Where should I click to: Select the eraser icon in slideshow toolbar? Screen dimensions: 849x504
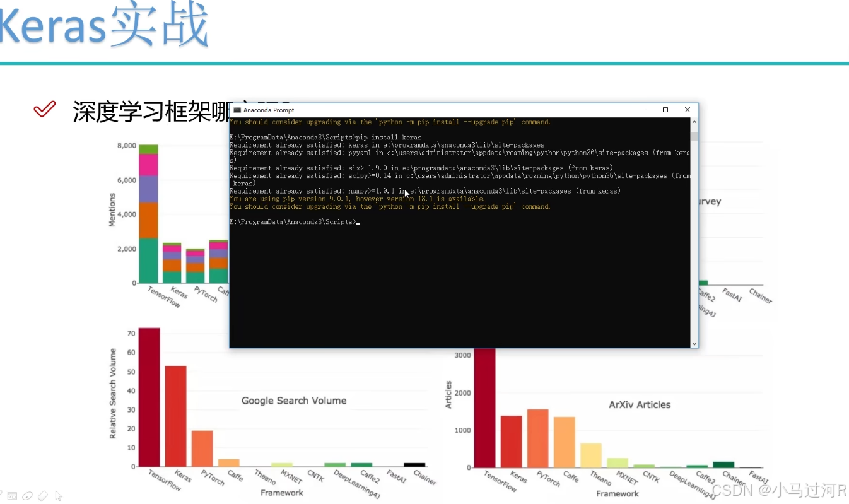[43, 496]
